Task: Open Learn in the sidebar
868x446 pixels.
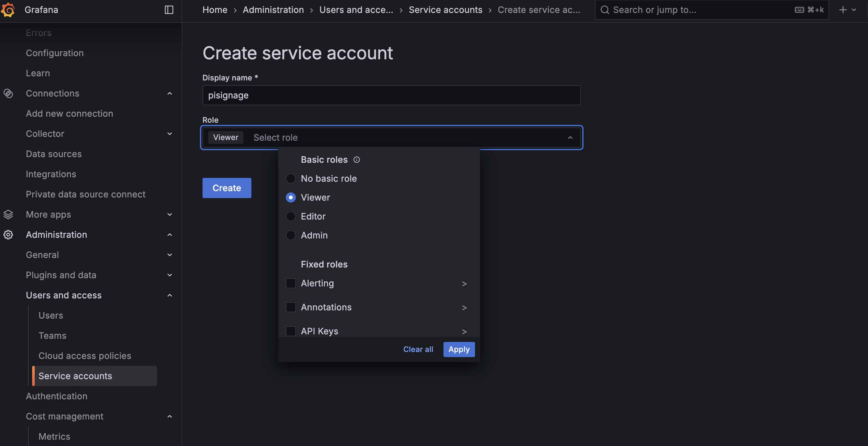Action: [38, 73]
